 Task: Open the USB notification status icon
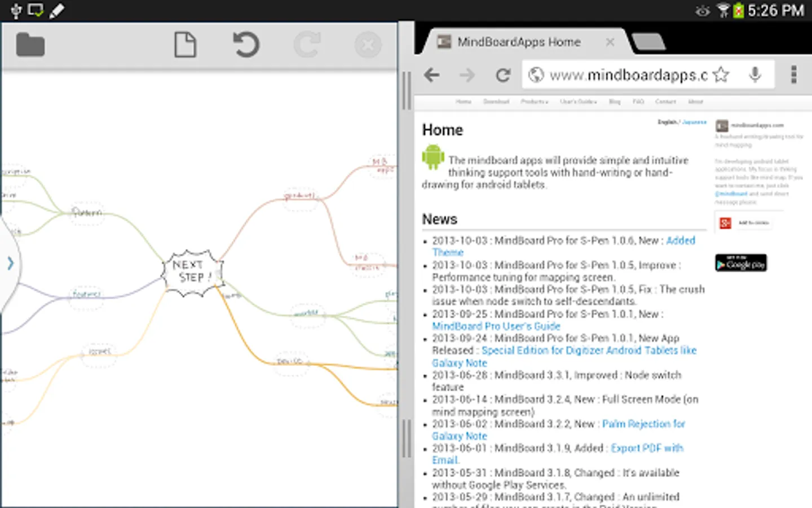click(x=16, y=10)
